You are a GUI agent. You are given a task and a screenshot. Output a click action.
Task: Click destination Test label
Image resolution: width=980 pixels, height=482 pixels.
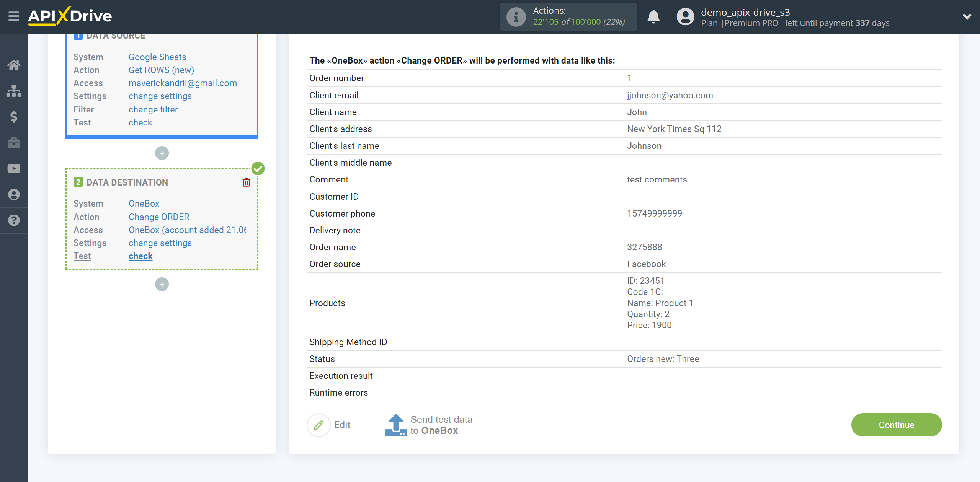82,256
